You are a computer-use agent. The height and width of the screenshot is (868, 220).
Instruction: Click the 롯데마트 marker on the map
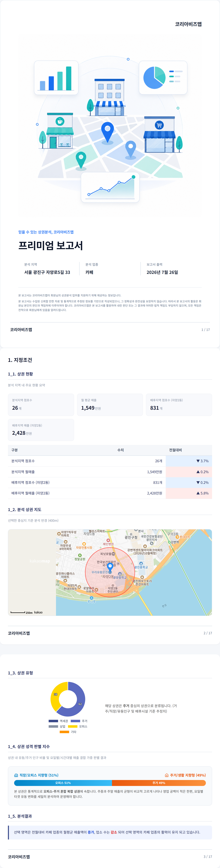[178, 537]
